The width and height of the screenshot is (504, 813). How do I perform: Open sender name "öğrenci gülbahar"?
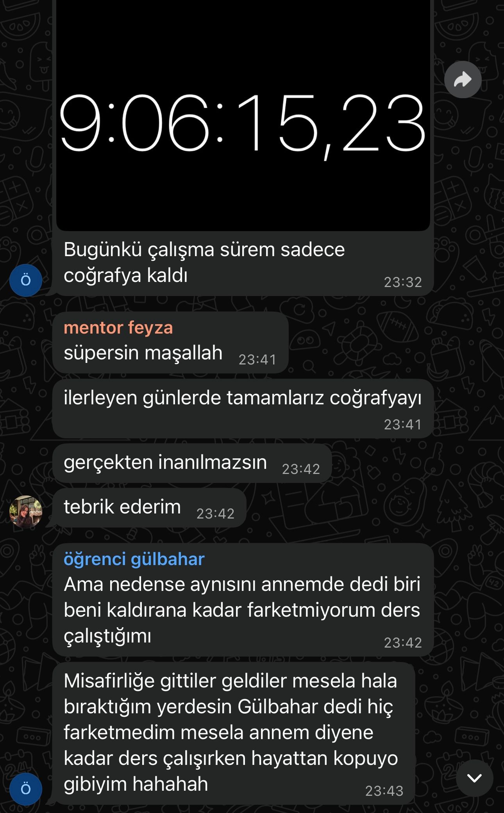[x=134, y=559]
